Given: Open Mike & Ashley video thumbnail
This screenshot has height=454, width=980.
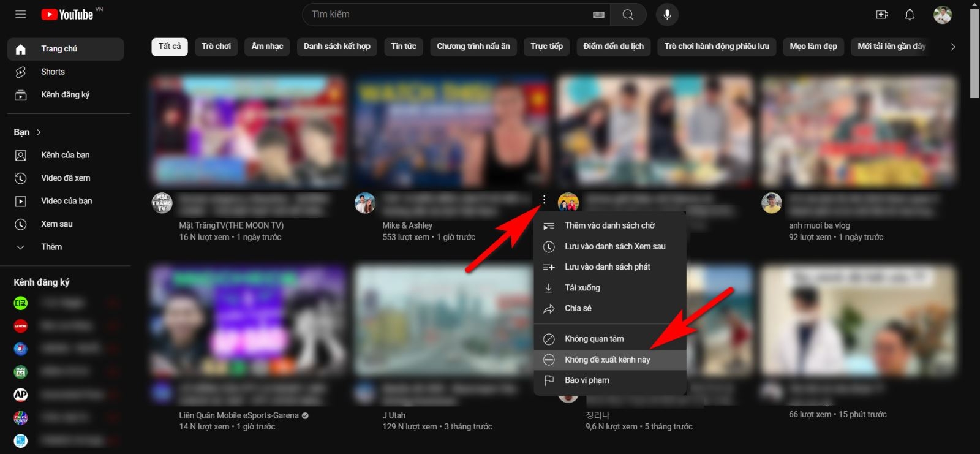Looking at the screenshot, I should click(x=452, y=131).
